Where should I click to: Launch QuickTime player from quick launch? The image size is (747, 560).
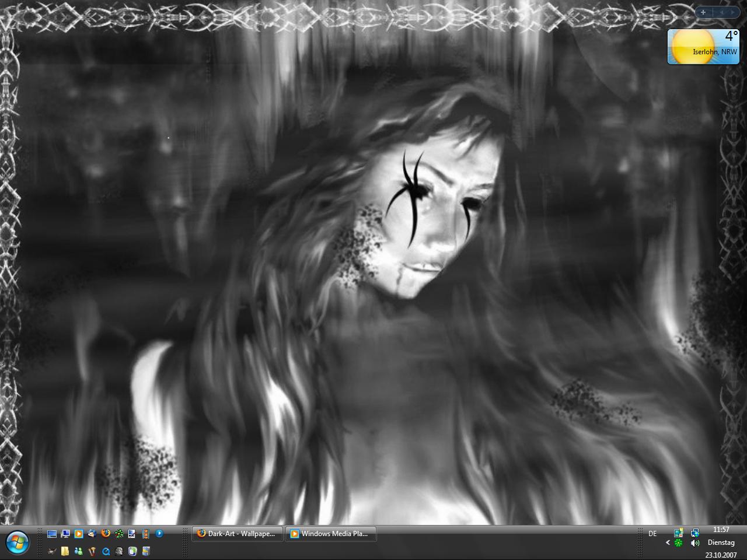pos(106,551)
